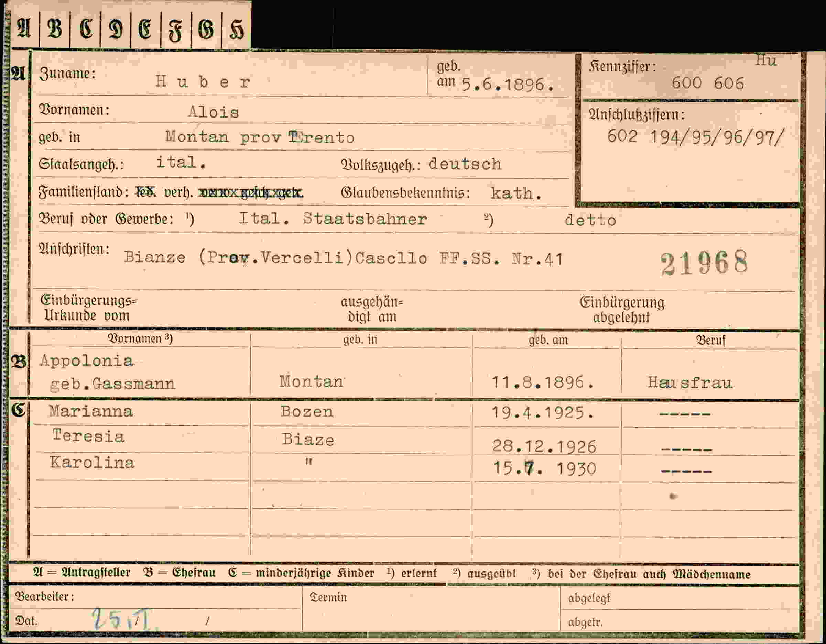
Task: Click the birthplace 'Biaze'
Action: [308, 440]
